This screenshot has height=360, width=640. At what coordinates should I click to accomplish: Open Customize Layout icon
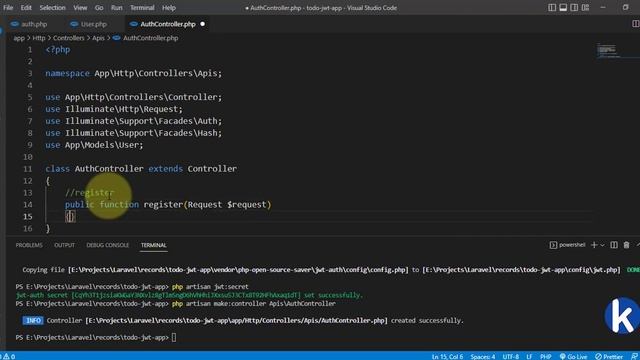pyautogui.click(x=585, y=8)
